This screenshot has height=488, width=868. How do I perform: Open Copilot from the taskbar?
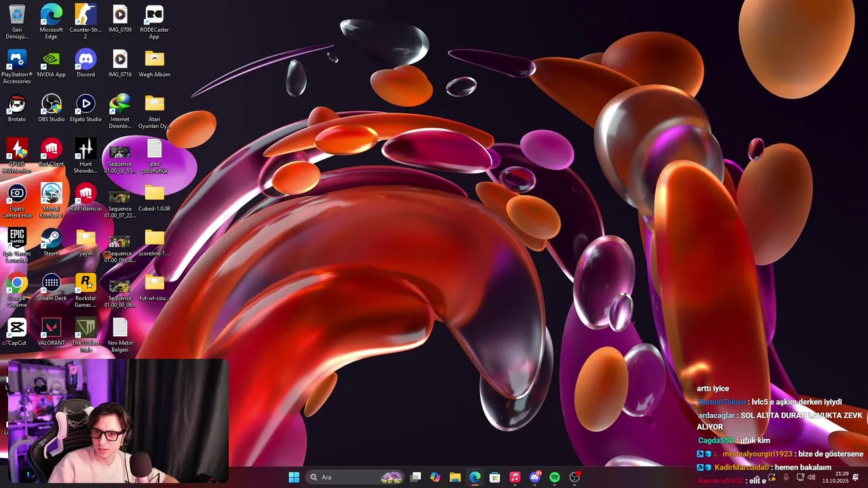pos(435,477)
